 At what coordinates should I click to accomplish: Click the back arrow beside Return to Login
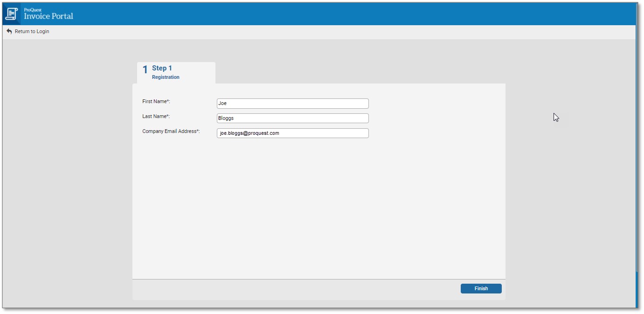pyautogui.click(x=8, y=31)
